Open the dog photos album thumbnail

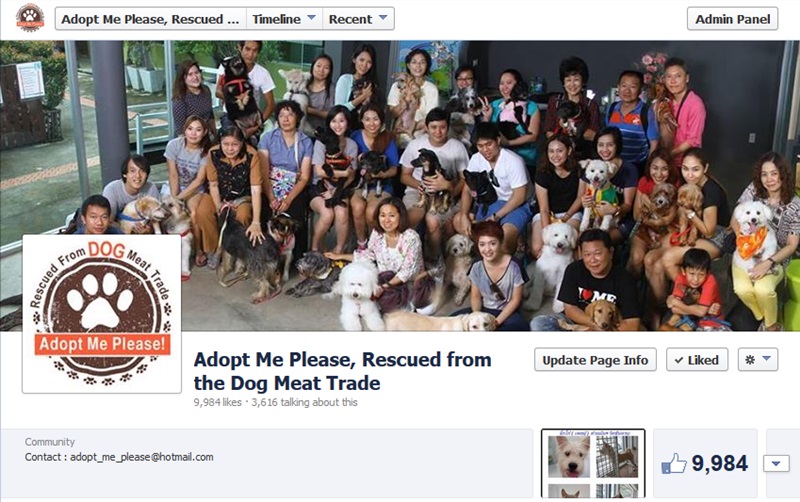593,464
